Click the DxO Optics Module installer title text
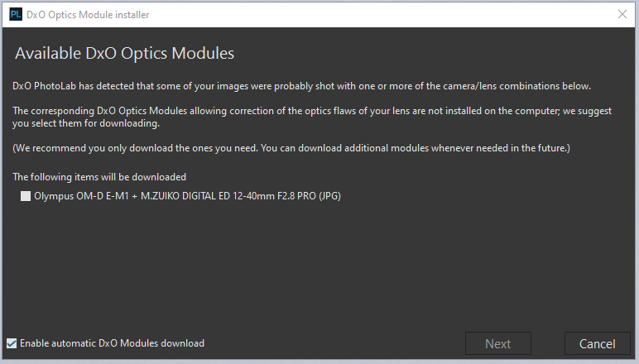The image size is (639, 364). 88,15
